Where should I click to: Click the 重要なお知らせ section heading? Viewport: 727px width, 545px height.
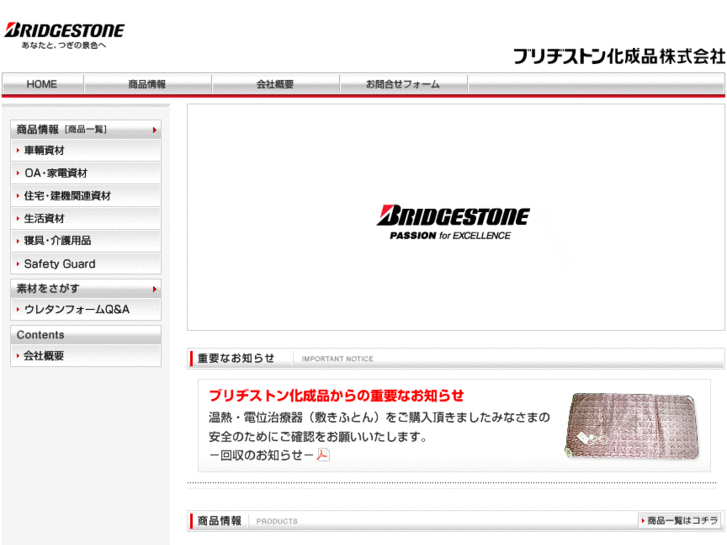[236, 358]
